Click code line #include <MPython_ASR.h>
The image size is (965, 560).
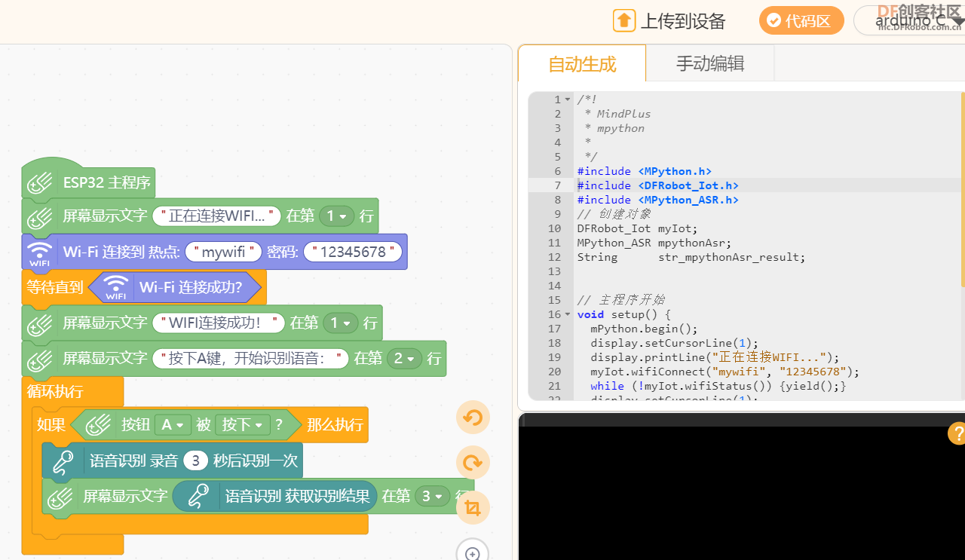pos(658,200)
